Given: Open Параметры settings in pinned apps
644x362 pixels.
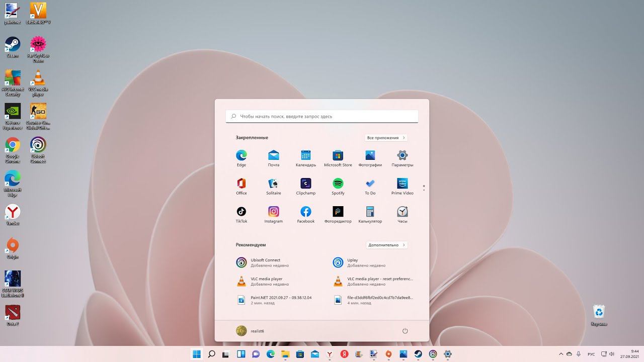Looking at the screenshot, I should pos(403,158).
